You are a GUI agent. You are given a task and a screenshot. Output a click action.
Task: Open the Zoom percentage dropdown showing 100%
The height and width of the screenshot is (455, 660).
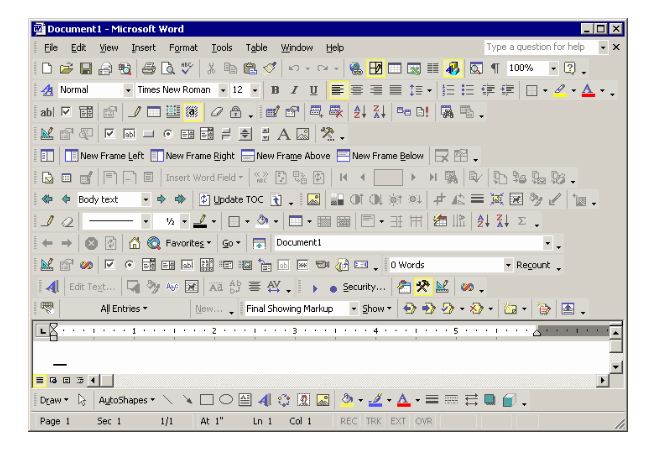point(553,69)
